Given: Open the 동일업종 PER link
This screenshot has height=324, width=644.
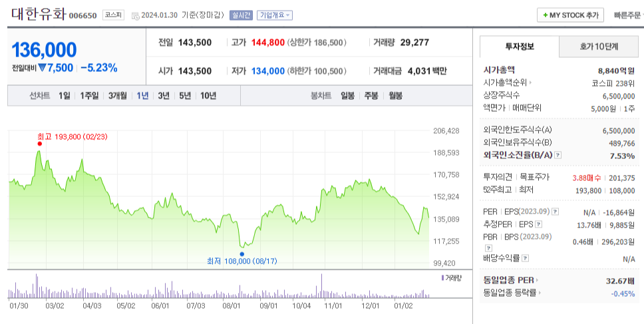Looking at the screenshot, I should coord(508,280).
